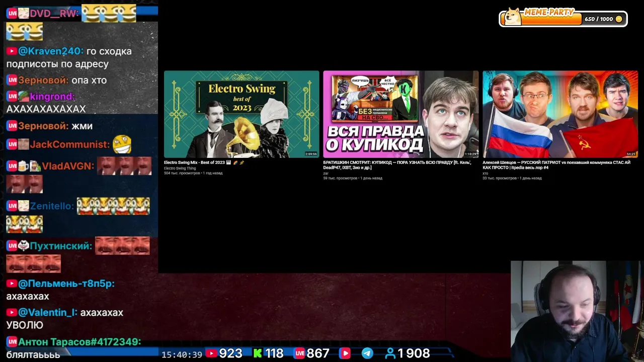Open the Telegram icon in the bottom bar
Viewport: 644px width, 362px height.
[367, 353]
